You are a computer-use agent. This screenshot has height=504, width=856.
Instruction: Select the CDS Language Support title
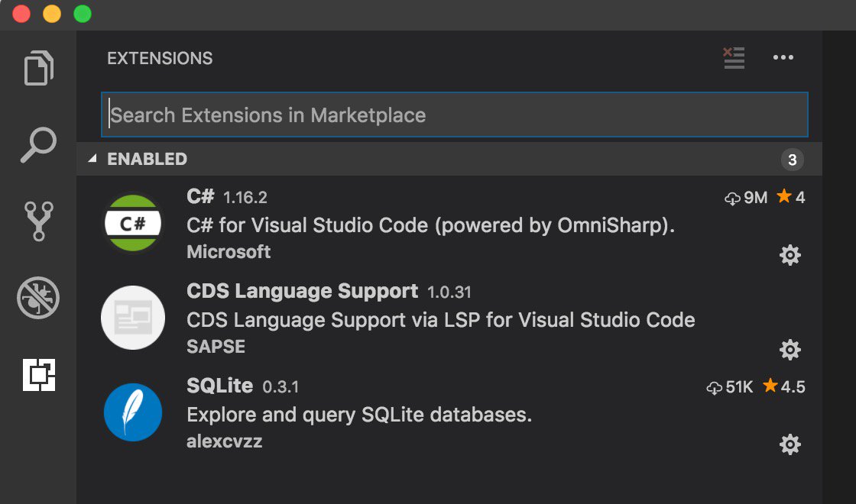tap(302, 291)
